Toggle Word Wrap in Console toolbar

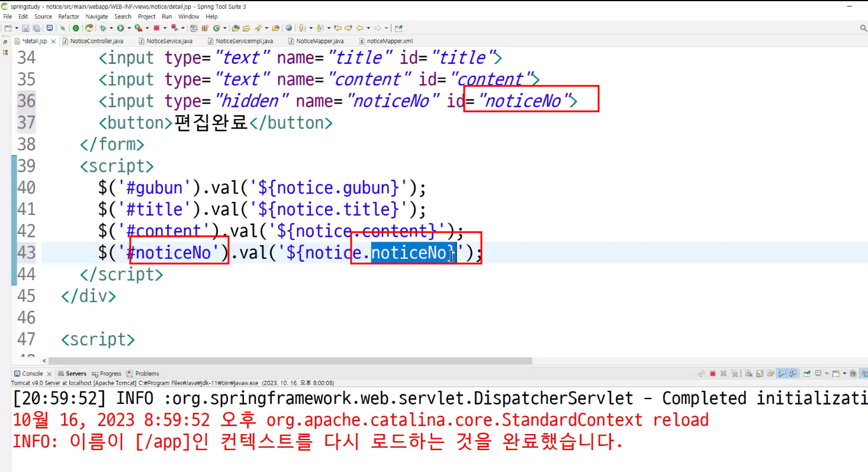tap(770, 374)
